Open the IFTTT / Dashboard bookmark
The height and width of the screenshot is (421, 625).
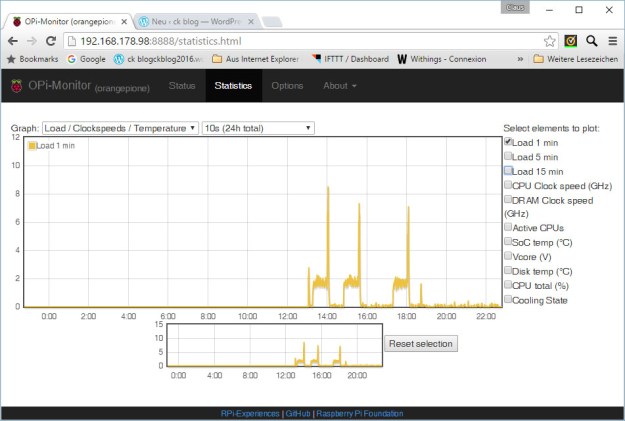pyautogui.click(x=351, y=59)
